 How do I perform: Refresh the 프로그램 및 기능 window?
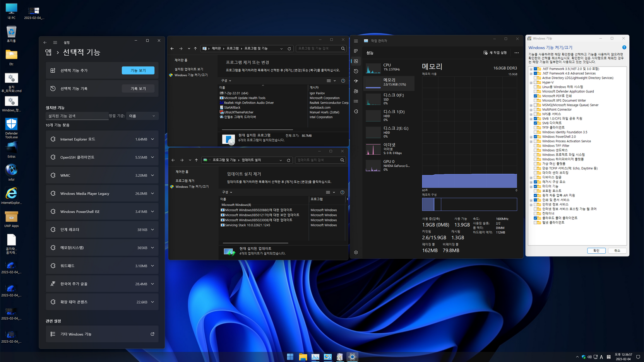pos(289,49)
